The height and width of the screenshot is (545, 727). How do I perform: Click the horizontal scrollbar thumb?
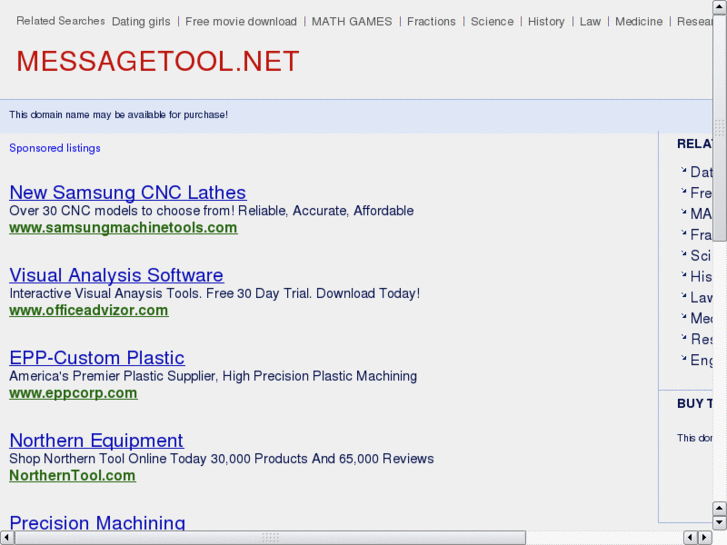[270, 538]
